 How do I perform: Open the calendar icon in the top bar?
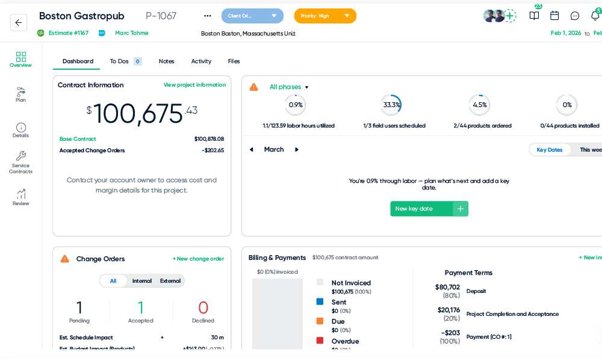click(554, 16)
